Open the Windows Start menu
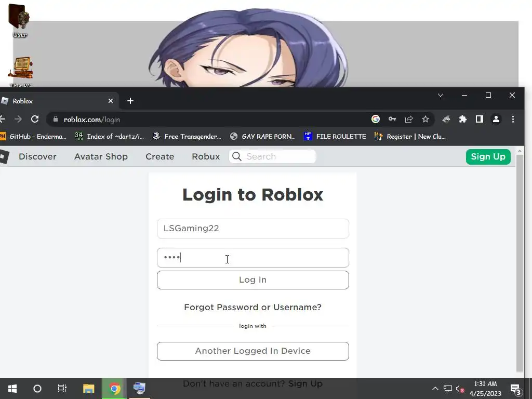 [12, 389]
